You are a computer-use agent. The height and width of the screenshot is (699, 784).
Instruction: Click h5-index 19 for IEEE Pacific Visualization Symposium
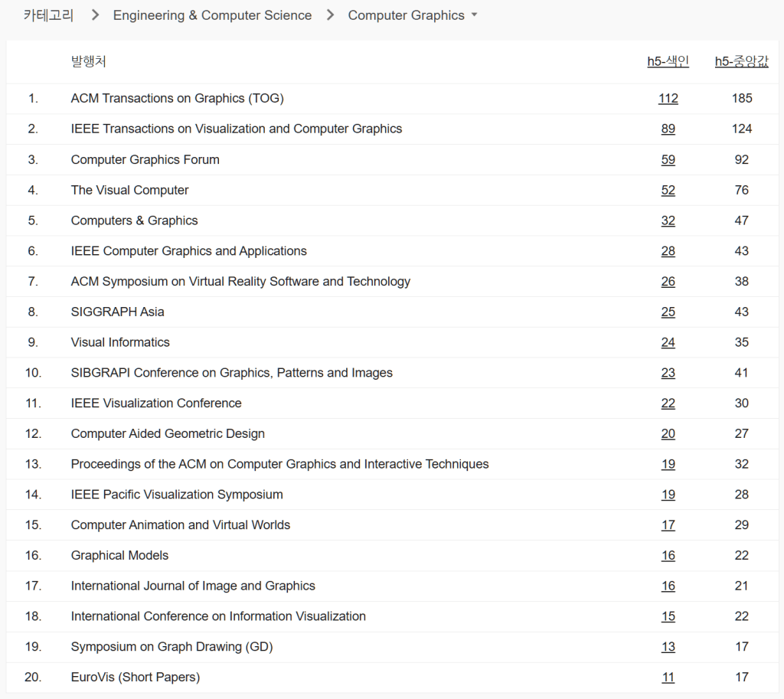coord(668,495)
